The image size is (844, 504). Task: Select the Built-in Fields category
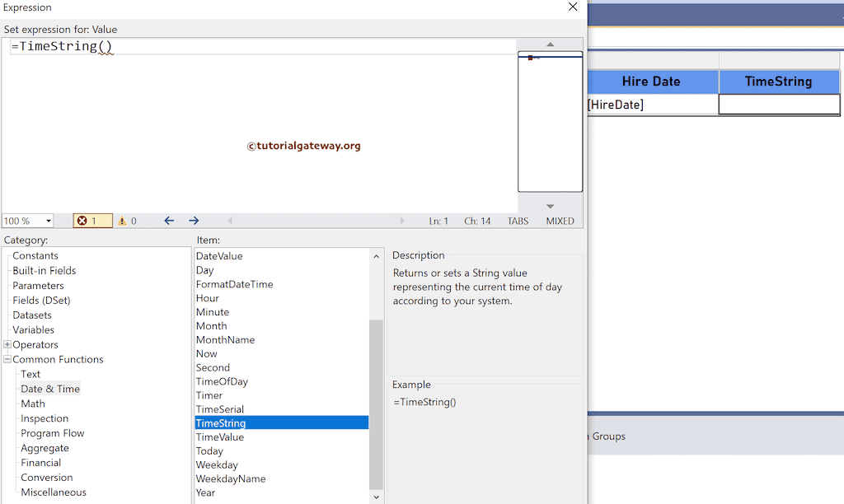[x=44, y=270]
